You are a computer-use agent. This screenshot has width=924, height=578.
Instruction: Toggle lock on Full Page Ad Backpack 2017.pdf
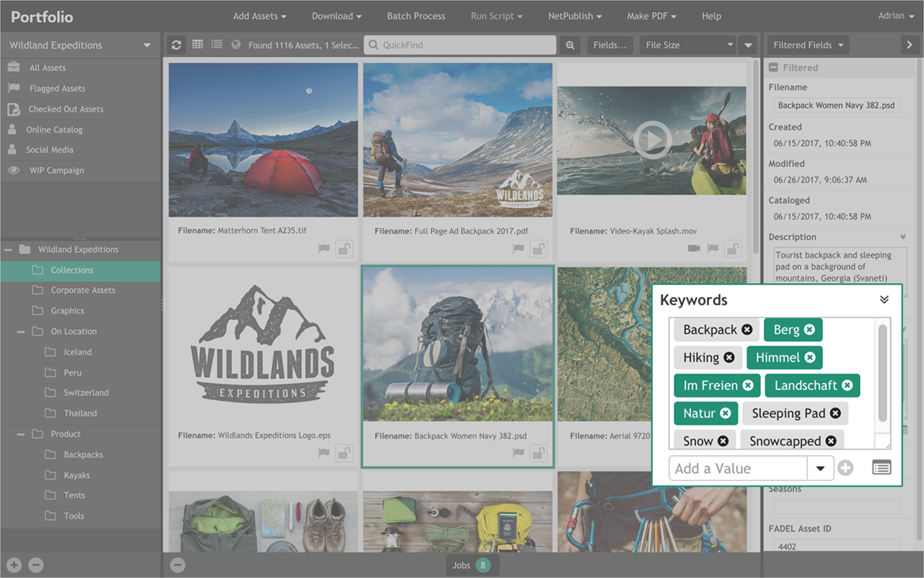coord(538,249)
